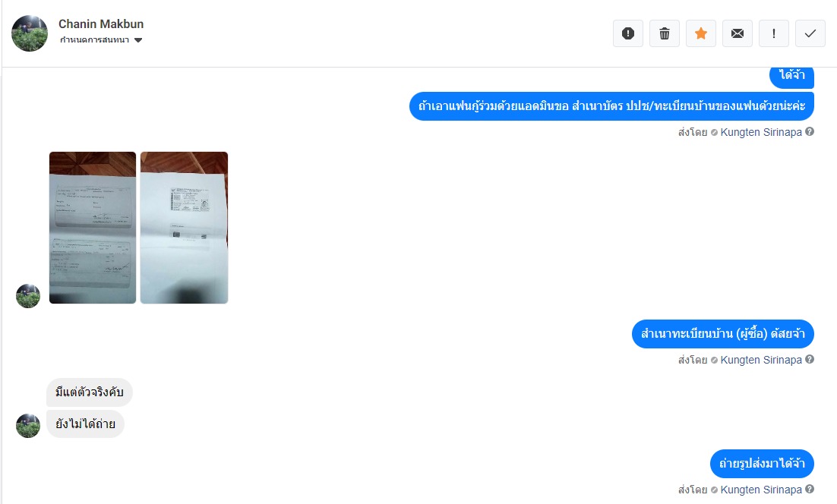Select the blue สำเนาทะเบียนบ้าน (ผู้ซื้อ) message bubble
The height and width of the screenshot is (504, 837).
(723, 334)
